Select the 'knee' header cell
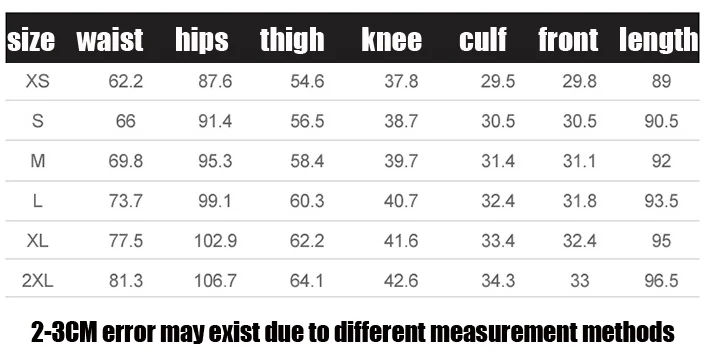Screen dimensions: 728x362 point(391,40)
